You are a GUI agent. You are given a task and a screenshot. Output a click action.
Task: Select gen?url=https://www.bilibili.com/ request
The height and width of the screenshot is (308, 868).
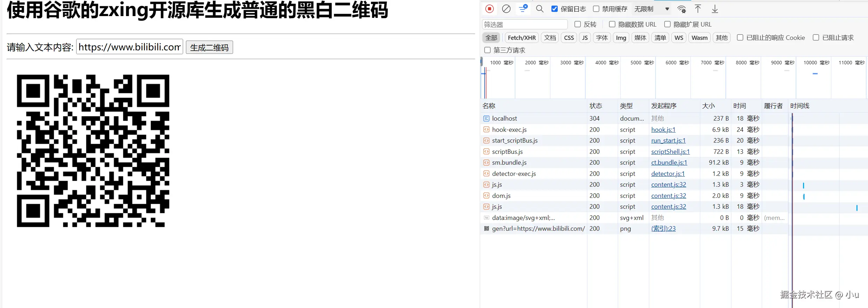pyautogui.click(x=674, y=229)
